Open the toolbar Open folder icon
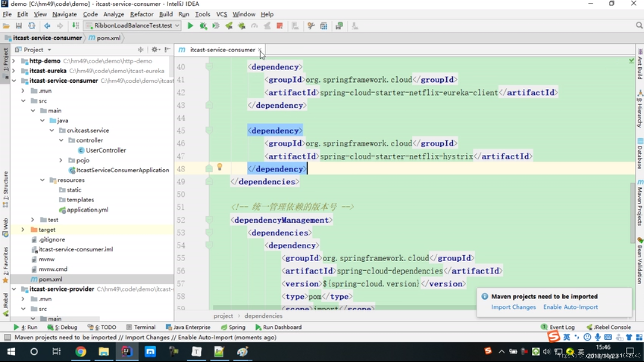Viewport: 644px width, 362px height. (x=6, y=26)
